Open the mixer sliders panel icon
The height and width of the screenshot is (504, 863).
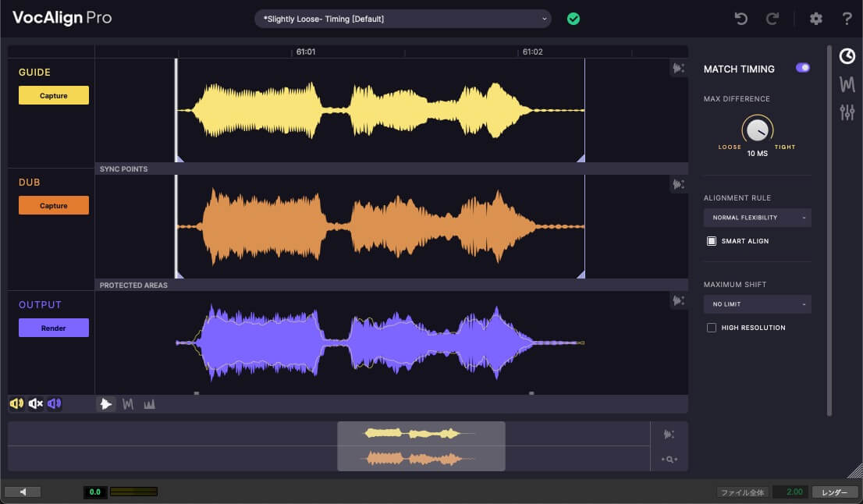[x=847, y=112]
